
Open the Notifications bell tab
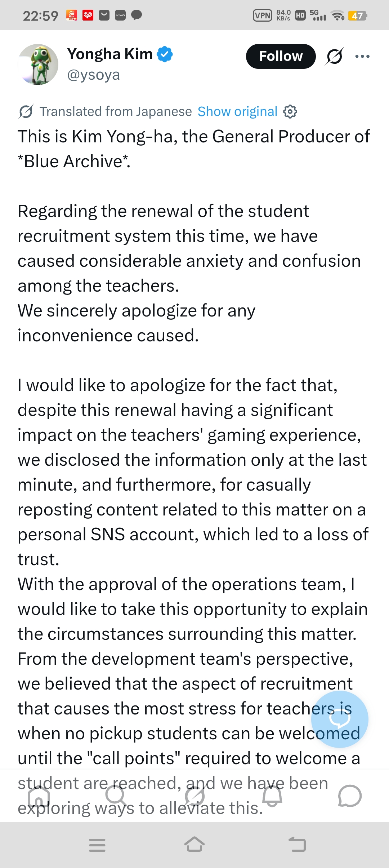272,796
